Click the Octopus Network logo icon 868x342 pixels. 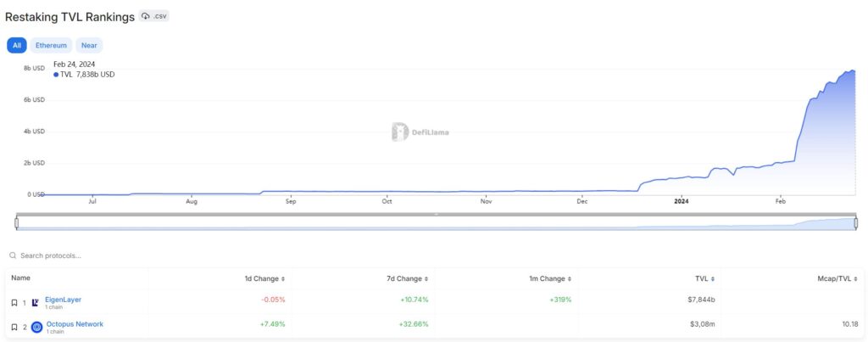(37, 327)
